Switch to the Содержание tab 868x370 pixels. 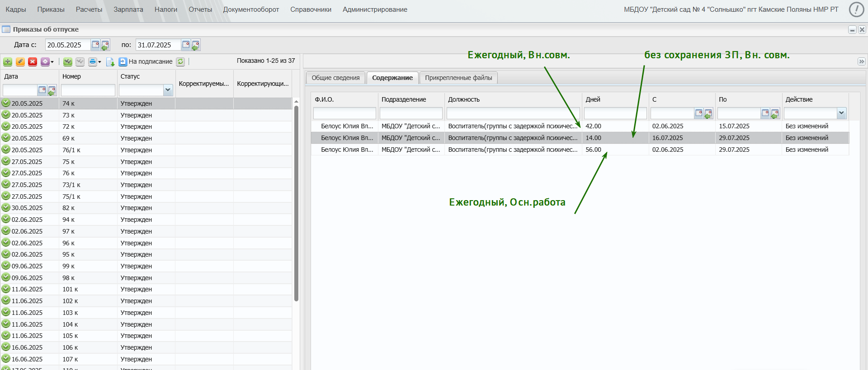(392, 78)
